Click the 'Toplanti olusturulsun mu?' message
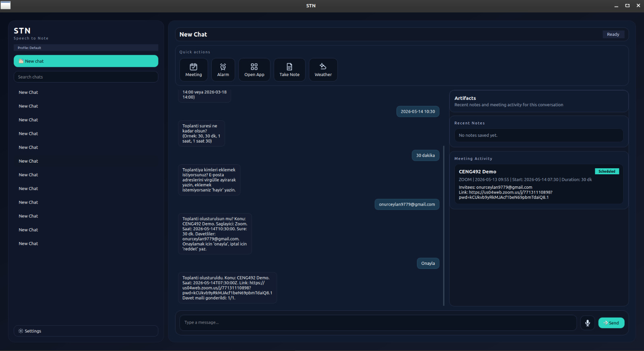This screenshot has height=351, width=644. [x=215, y=234]
